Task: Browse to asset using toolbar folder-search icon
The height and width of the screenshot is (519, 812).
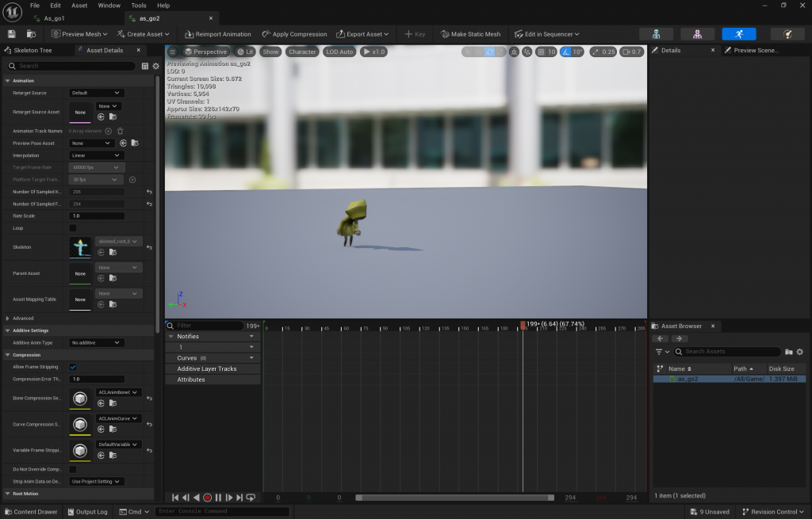Action: click(32, 34)
